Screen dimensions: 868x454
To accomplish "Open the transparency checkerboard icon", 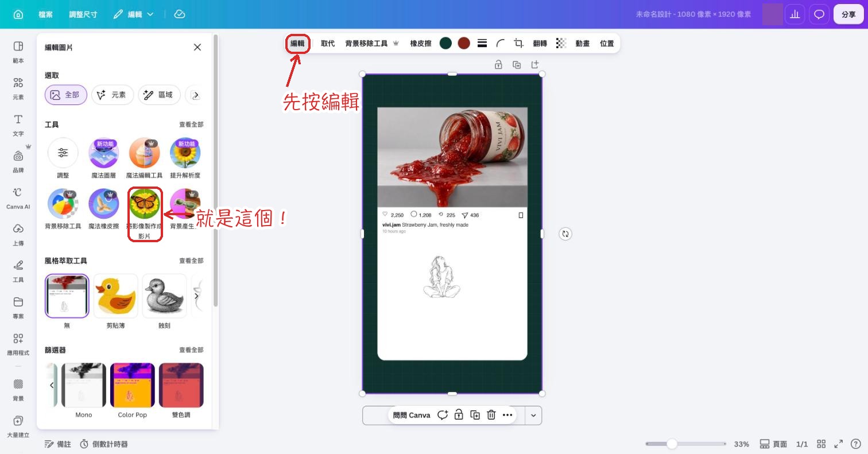I will [x=561, y=43].
